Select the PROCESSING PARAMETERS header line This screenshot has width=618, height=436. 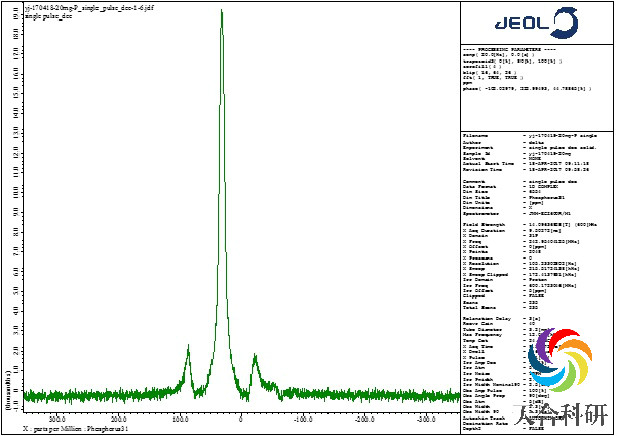[x=509, y=49]
